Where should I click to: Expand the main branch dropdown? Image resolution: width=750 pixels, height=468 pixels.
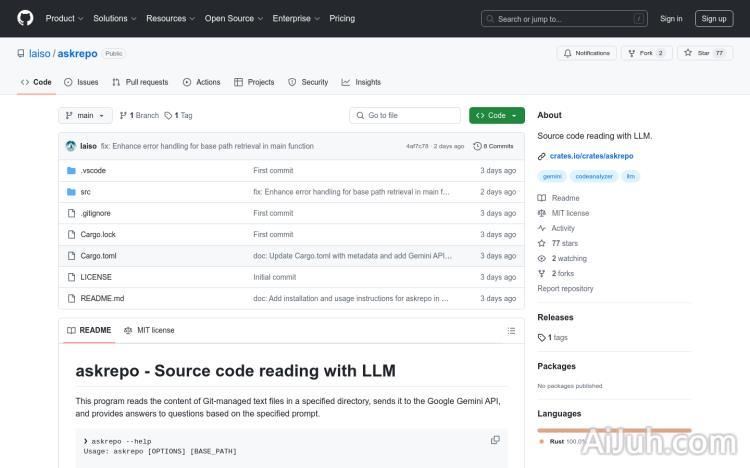(x=86, y=116)
